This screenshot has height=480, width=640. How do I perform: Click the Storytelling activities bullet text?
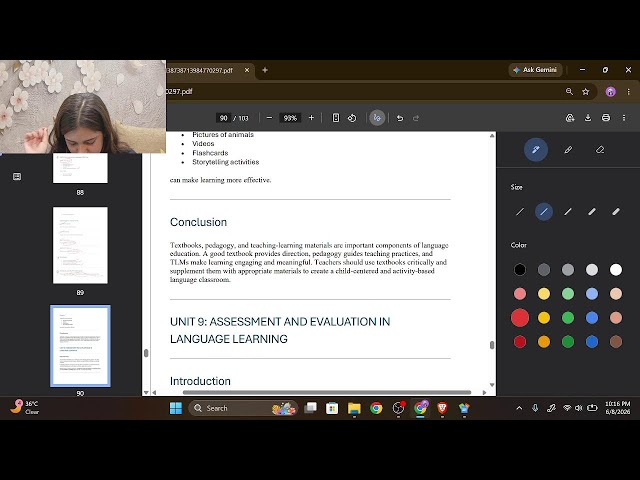coord(226,162)
